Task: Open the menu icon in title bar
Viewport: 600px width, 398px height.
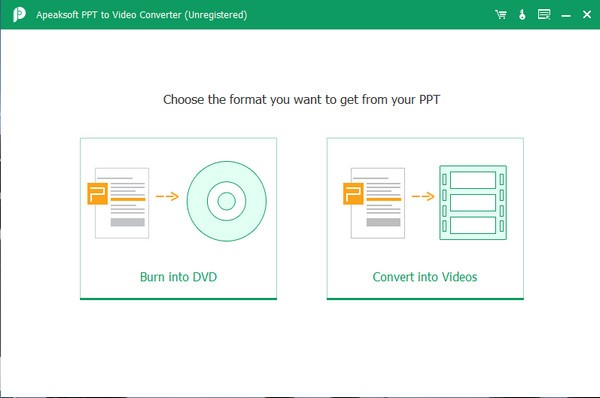Action: (x=544, y=15)
